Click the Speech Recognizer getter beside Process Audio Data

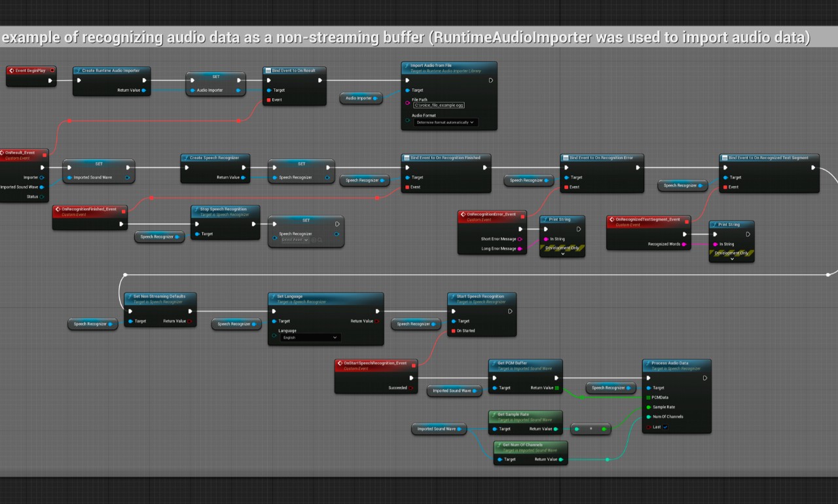(x=611, y=388)
